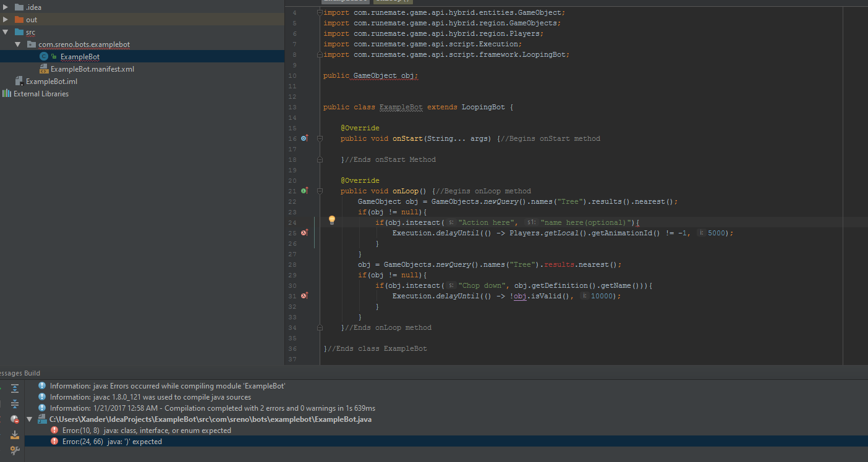Expand the out folder arrow
Viewport: 868px width, 462px height.
click(x=6, y=20)
